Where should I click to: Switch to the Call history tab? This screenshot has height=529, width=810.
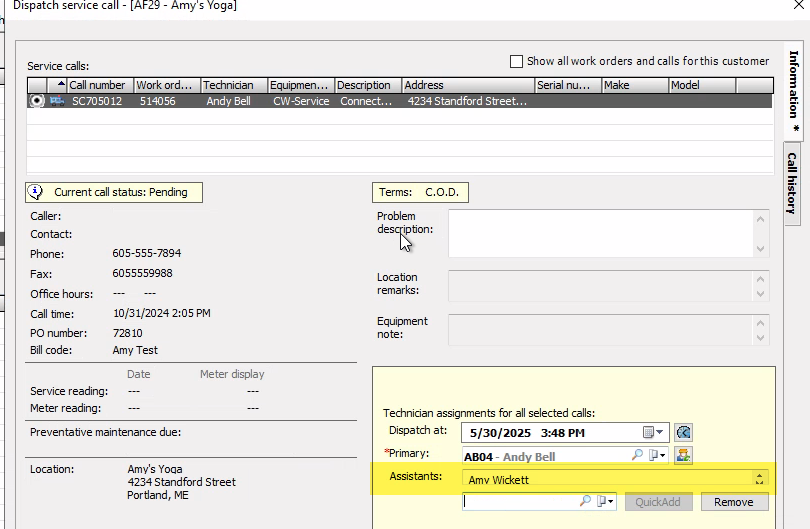point(792,183)
